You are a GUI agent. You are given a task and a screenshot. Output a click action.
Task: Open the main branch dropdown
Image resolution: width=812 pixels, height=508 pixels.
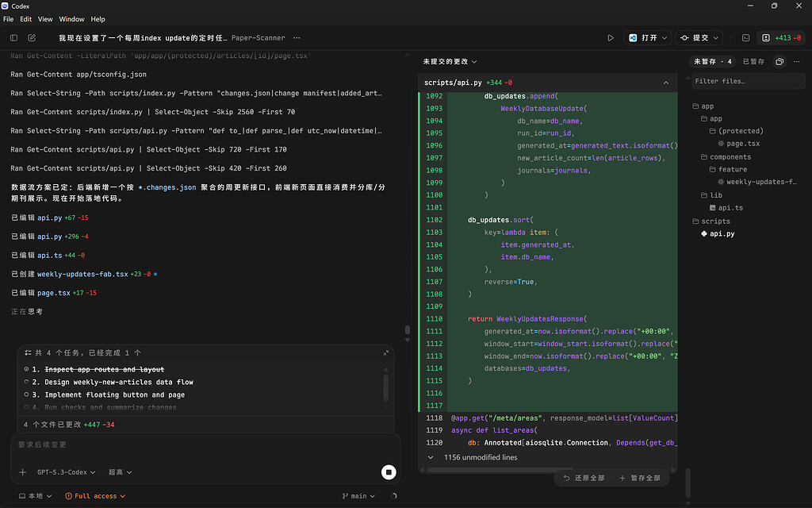(x=358, y=496)
